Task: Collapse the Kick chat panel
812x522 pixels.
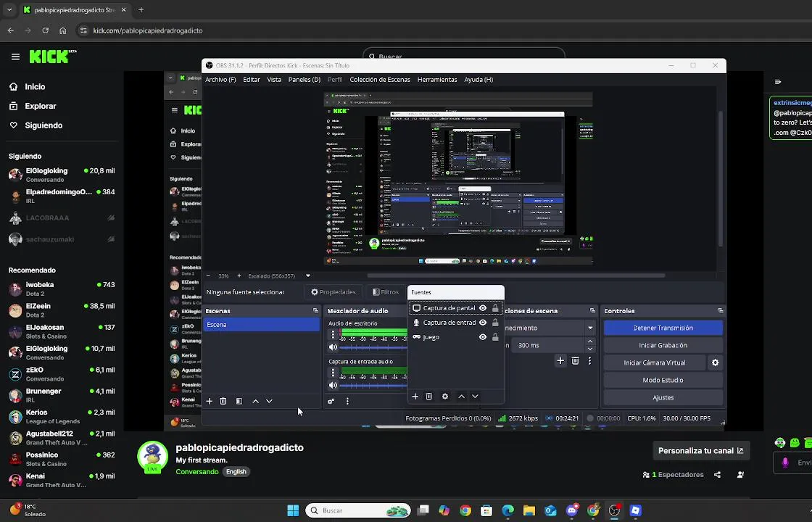Action: [x=778, y=82]
